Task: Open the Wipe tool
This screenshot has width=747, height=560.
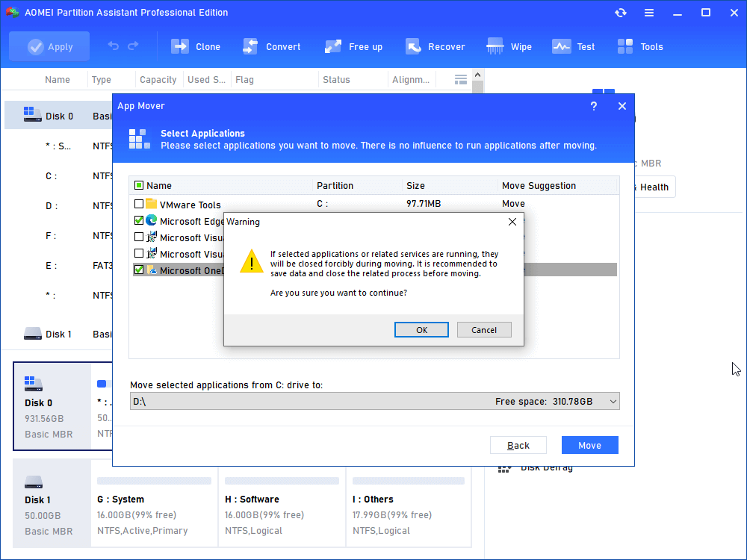Action: [x=509, y=46]
